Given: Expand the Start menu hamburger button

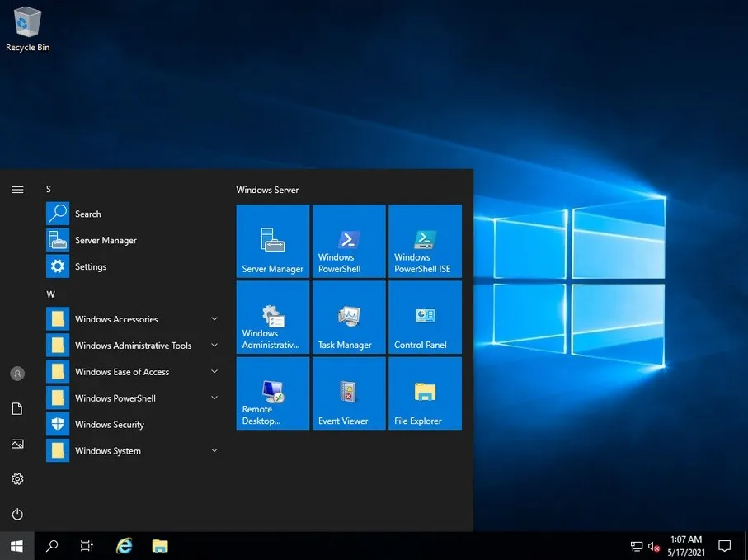Looking at the screenshot, I should coord(17,190).
